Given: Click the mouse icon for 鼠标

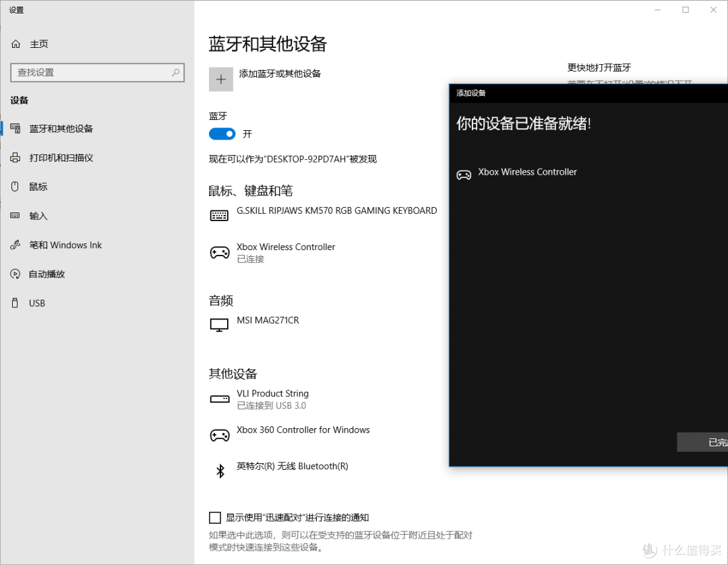Looking at the screenshot, I should click(15, 187).
